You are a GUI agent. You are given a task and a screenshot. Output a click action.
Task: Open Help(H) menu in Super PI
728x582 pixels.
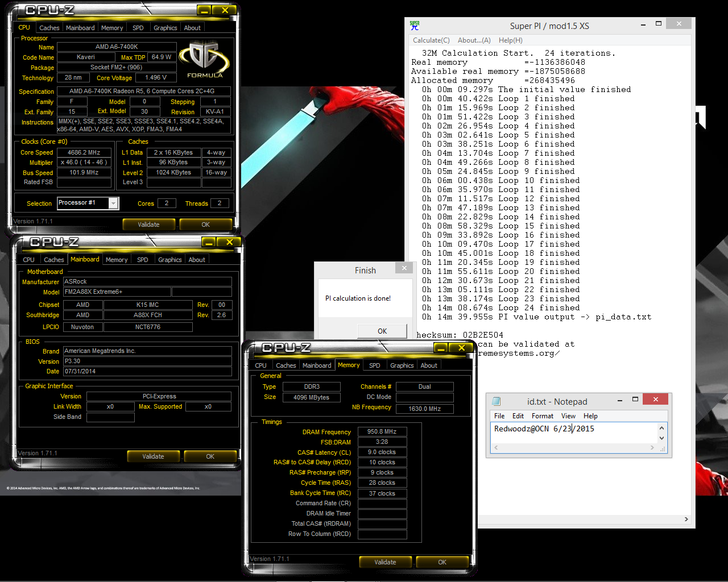click(x=511, y=40)
